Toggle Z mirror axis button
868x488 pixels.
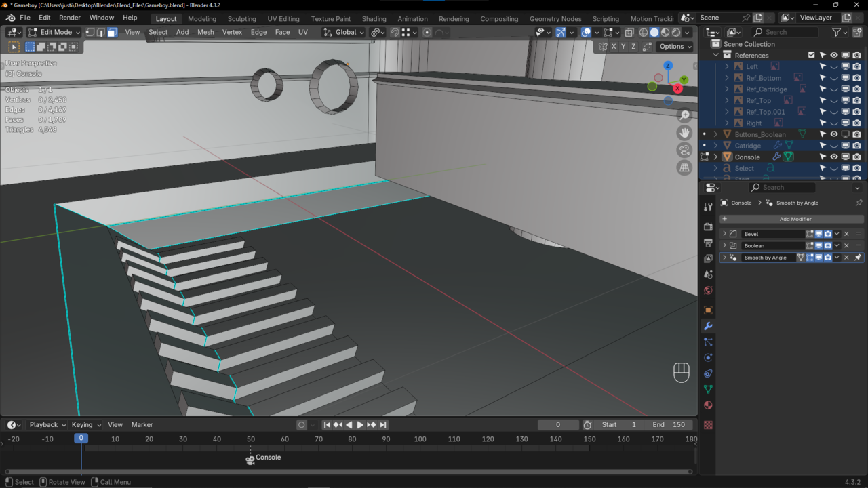[633, 47]
